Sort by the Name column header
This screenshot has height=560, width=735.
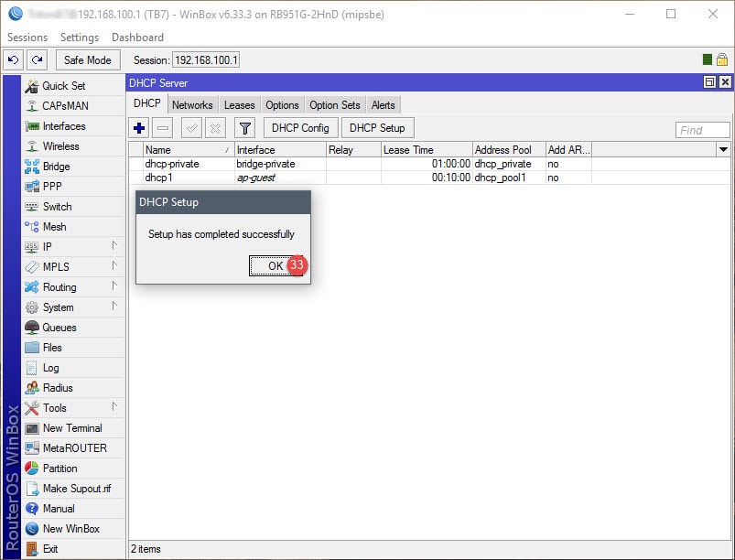[189, 149]
